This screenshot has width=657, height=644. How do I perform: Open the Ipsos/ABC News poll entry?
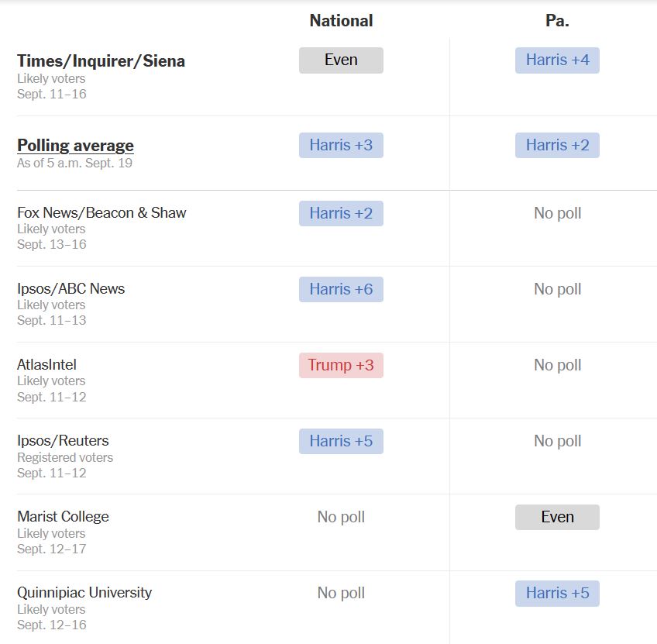point(71,289)
